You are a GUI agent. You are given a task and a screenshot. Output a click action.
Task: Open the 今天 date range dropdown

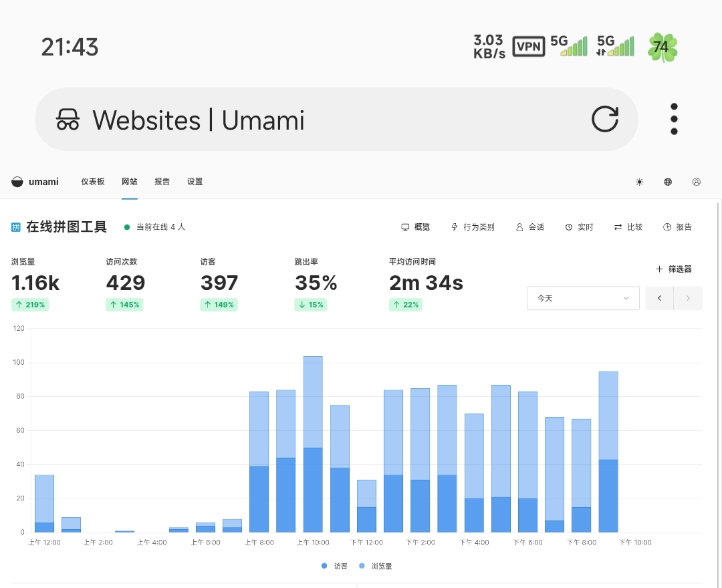pos(583,298)
